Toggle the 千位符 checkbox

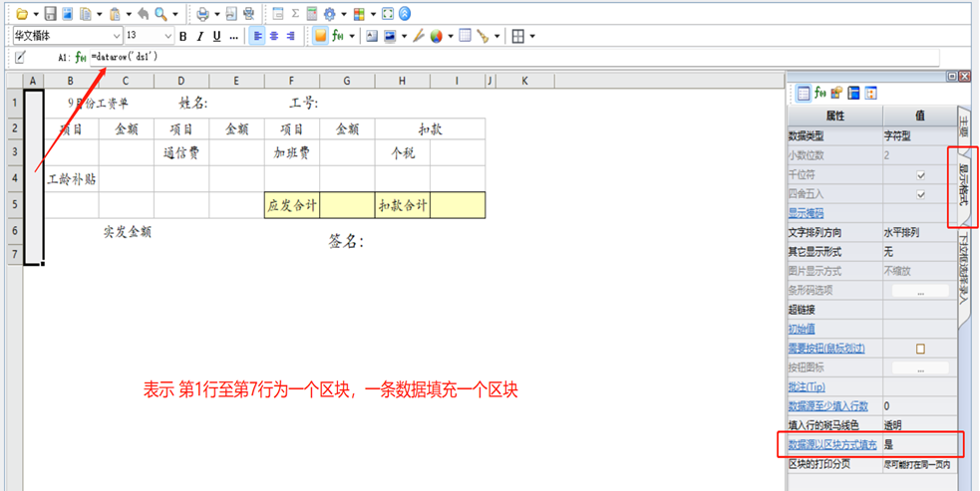pos(920,174)
